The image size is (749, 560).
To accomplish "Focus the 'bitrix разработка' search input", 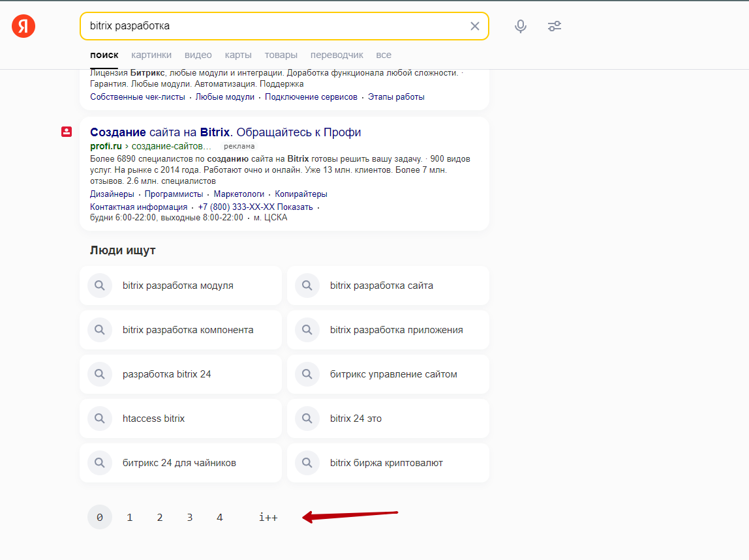I will click(x=274, y=26).
